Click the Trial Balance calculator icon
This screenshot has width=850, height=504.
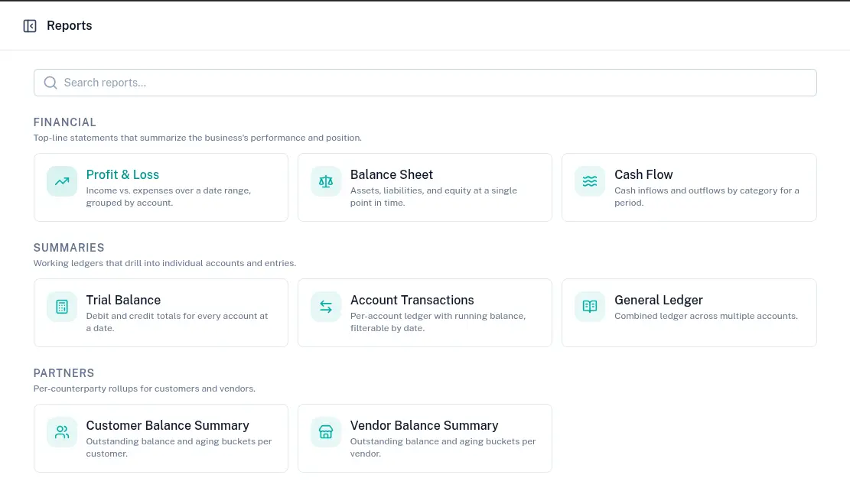(x=62, y=307)
